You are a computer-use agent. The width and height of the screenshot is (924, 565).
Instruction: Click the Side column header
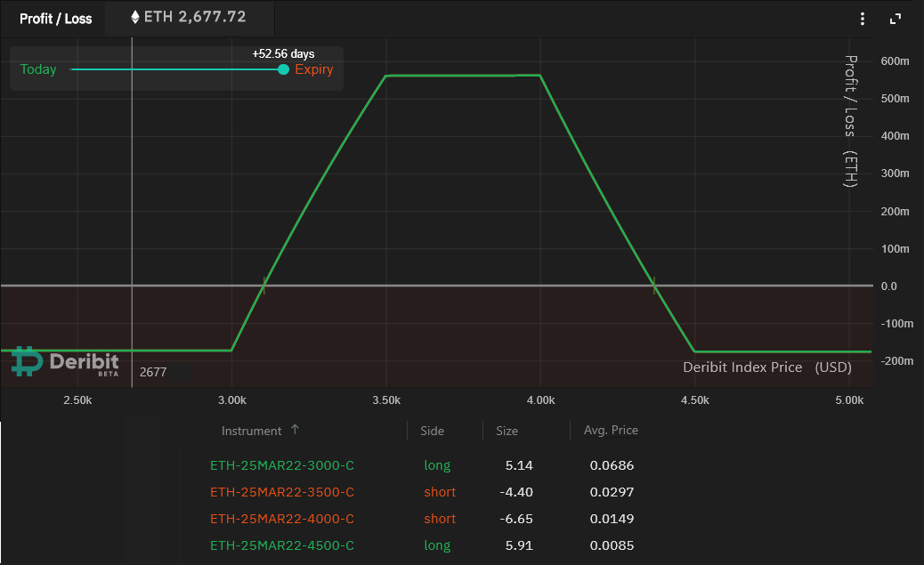tap(432, 430)
